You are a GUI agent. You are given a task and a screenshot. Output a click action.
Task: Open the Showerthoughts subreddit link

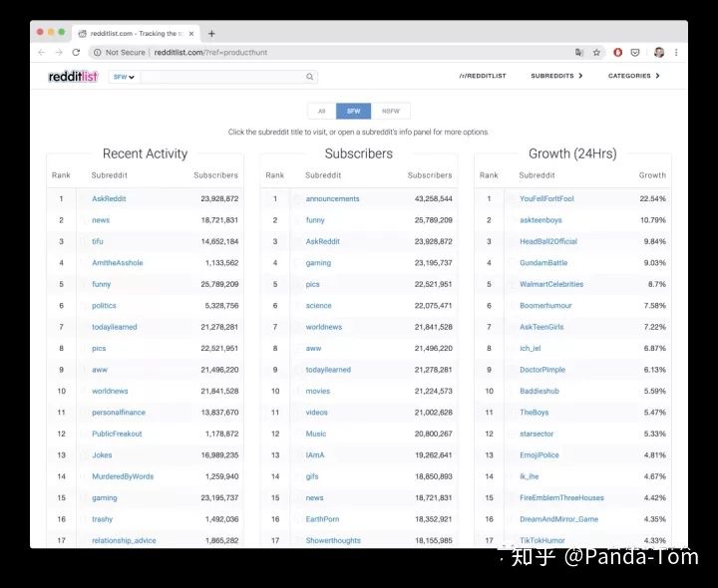[333, 540]
